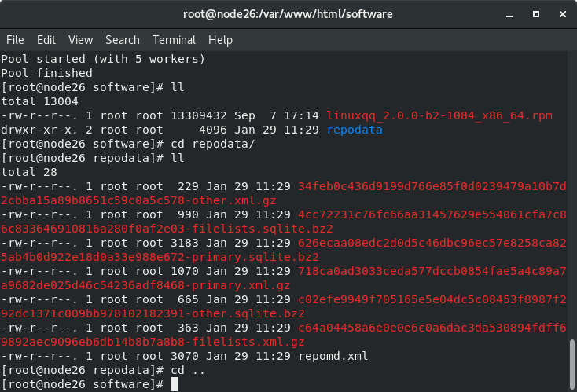Click the blue repodata directory name
Screen dimensions: 577x392
point(355,130)
